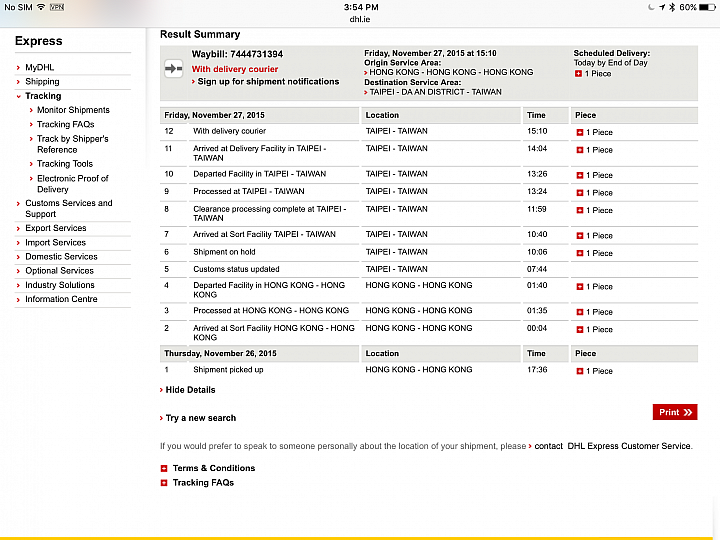Screen dimensions: 720x540
Task: Open Tracking FAQs in sidebar submenu
Action: tap(65, 124)
